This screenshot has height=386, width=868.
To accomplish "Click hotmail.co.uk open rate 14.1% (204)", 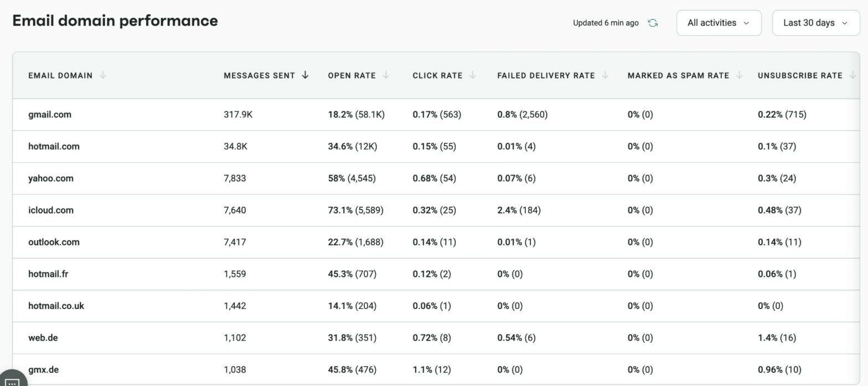I will pyautogui.click(x=352, y=306).
